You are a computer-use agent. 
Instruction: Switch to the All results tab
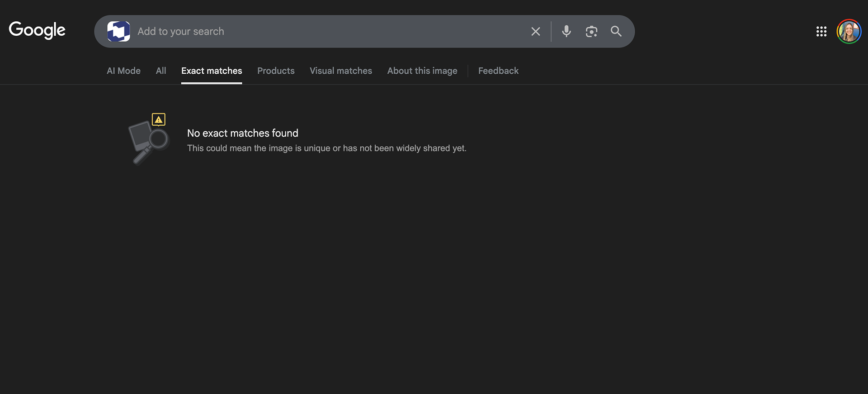(161, 71)
